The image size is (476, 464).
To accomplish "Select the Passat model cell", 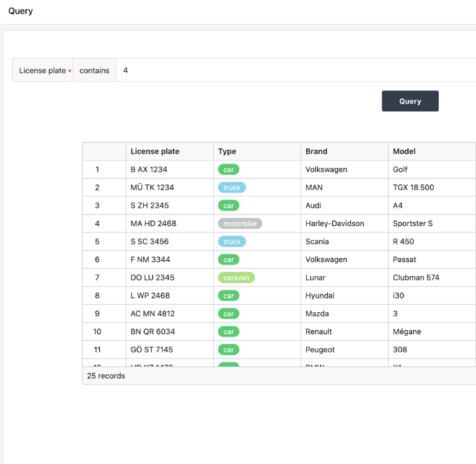I will tap(432, 260).
